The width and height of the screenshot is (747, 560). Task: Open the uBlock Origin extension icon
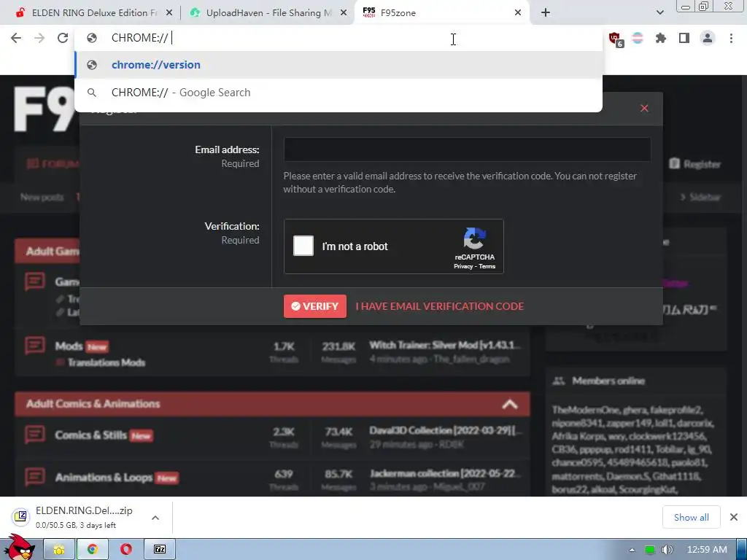[615, 39]
